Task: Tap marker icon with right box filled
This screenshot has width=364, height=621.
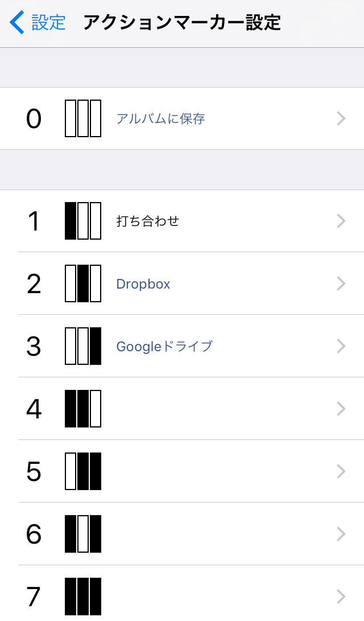Action: 83,346
